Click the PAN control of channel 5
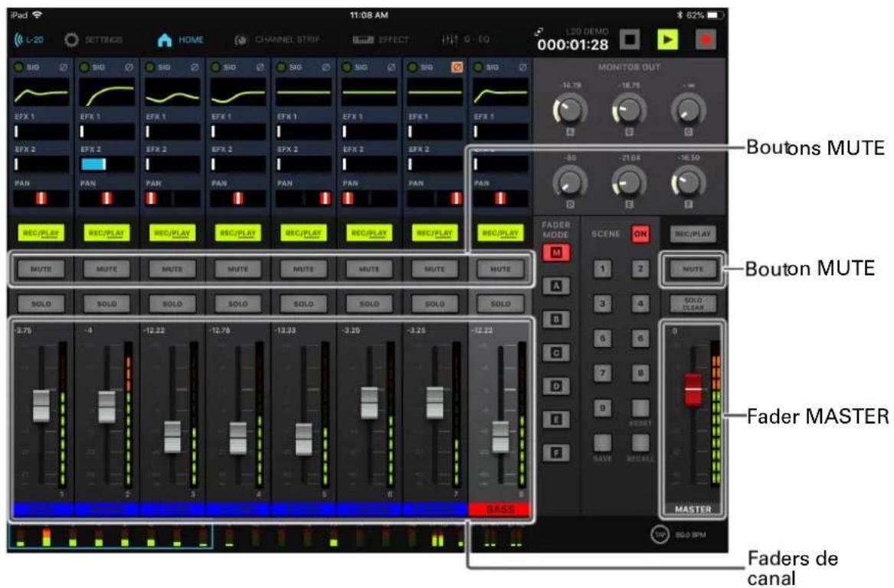 point(303,198)
